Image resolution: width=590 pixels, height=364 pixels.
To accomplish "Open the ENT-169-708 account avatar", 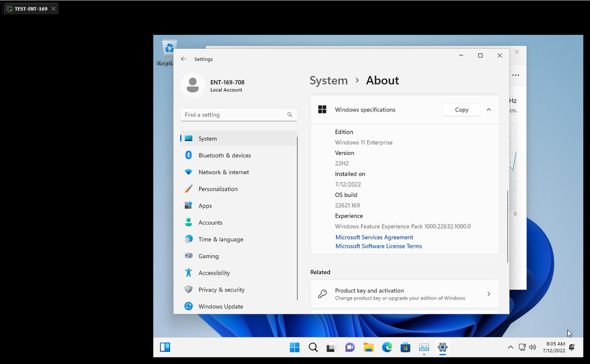I will (193, 85).
